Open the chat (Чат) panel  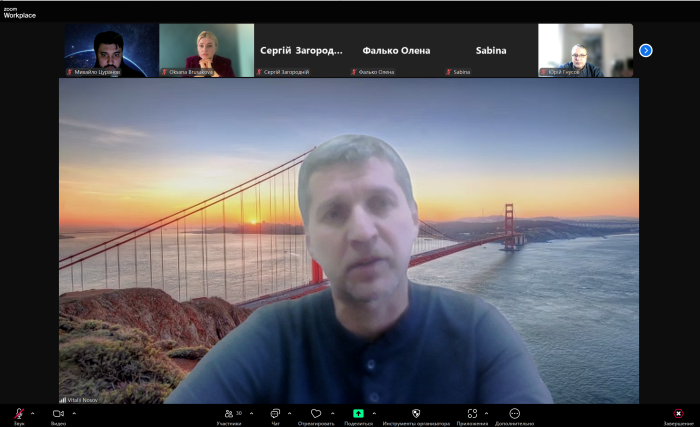(x=275, y=413)
